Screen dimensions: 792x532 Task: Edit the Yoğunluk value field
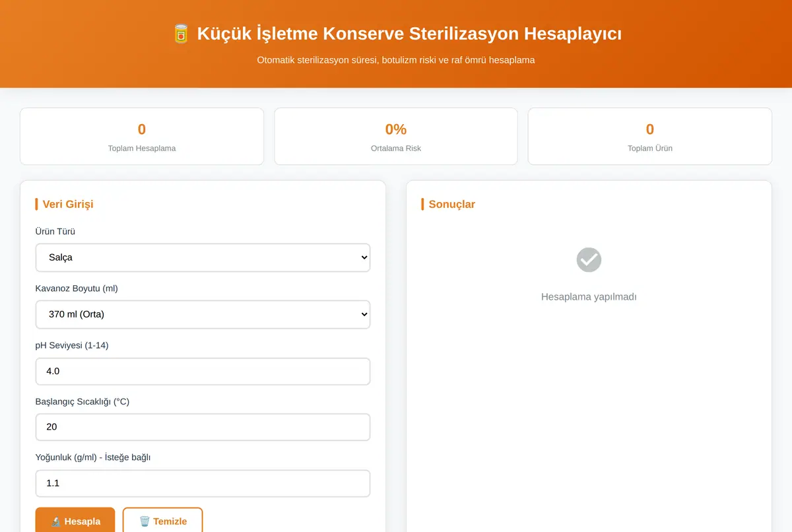pyautogui.click(x=203, y=483)
